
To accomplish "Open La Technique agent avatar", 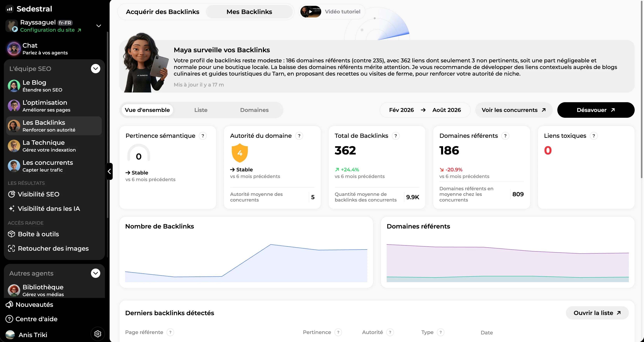I will click(x=14, y=146).
